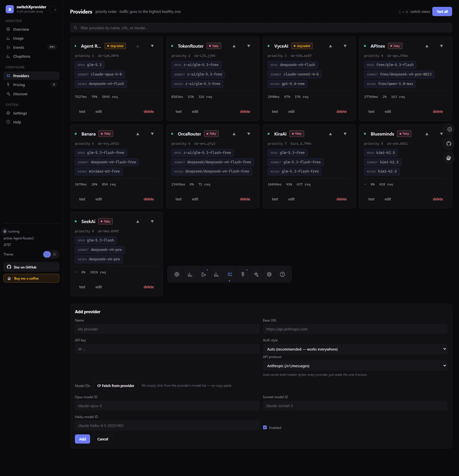
Task: Click the coffee icon on the right edge
Action: (x=449, y=158)
